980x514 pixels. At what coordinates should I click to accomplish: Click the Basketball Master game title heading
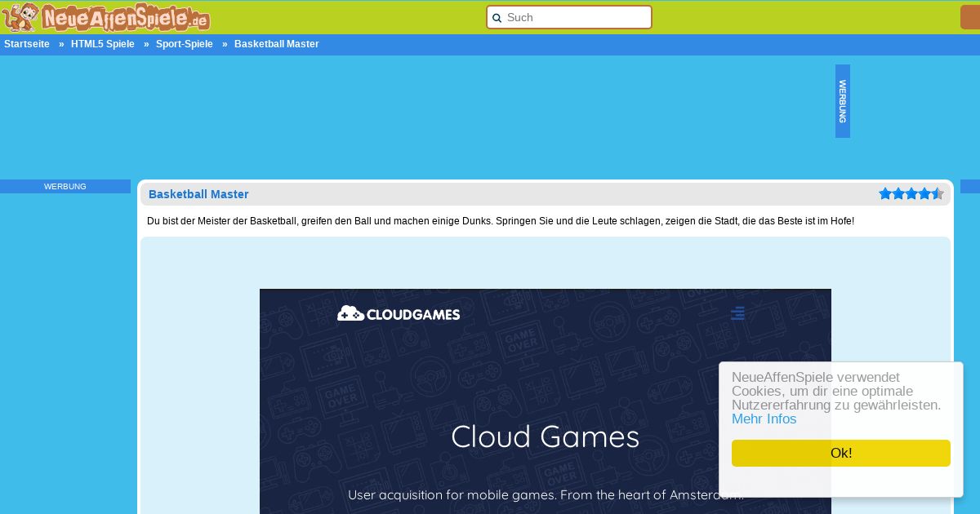198,194
